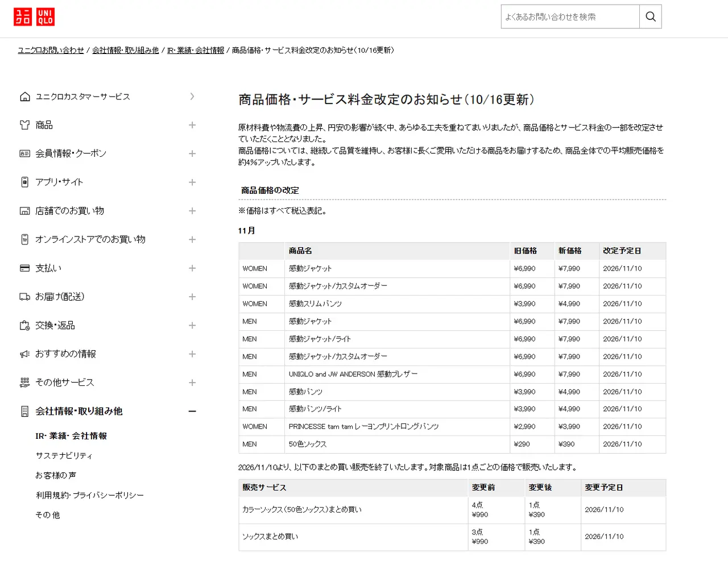Click the カラーソックス(50色ソックス)まとめ買い cell
Image resolution: width=728 pixels, height=561 pixels.
pyautogui.click(x=353, y=510)
